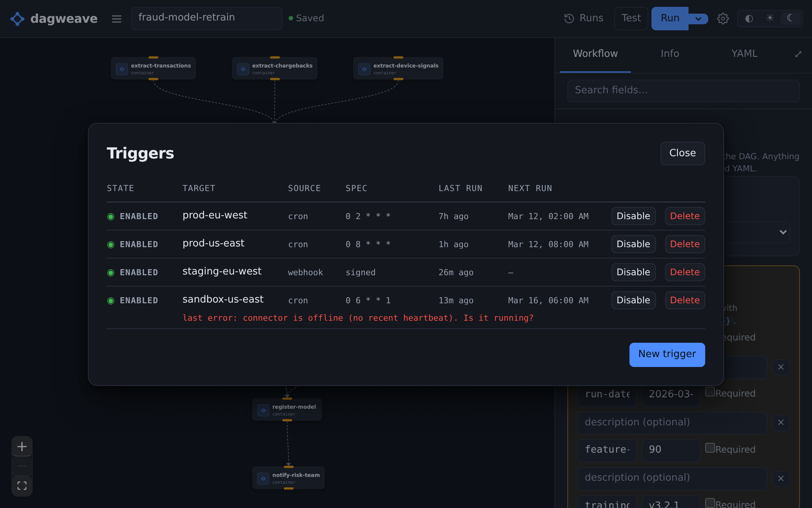Disable the staging-eu-west trigger
The height and width of the screenshot is (508, 812).
[x=633, y=272]
